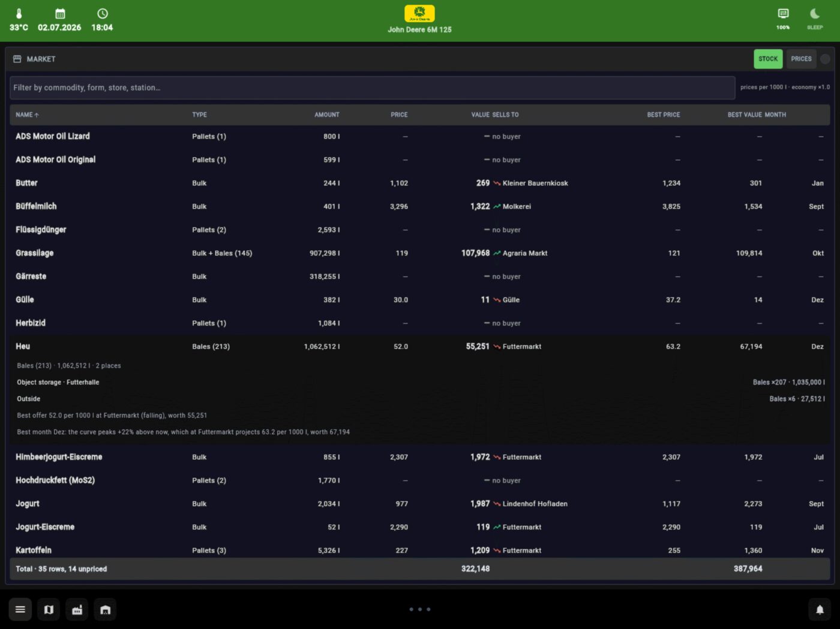Switch to the Stock tab
The image size is (840, 629).
768,59
